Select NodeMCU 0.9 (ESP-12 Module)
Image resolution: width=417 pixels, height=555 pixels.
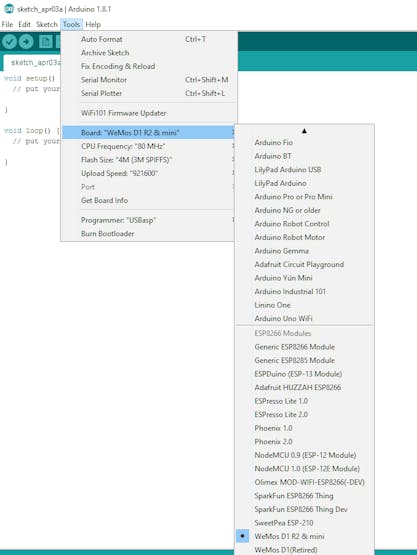(x=304, y=455)
